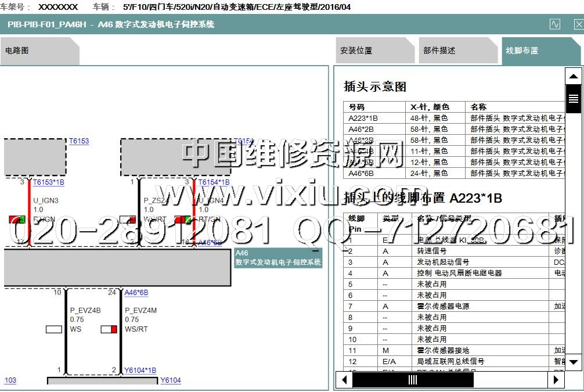Click the white WS wire color marker
The height and width of the screenshot is (392, 584).
[x=54, y=329]
